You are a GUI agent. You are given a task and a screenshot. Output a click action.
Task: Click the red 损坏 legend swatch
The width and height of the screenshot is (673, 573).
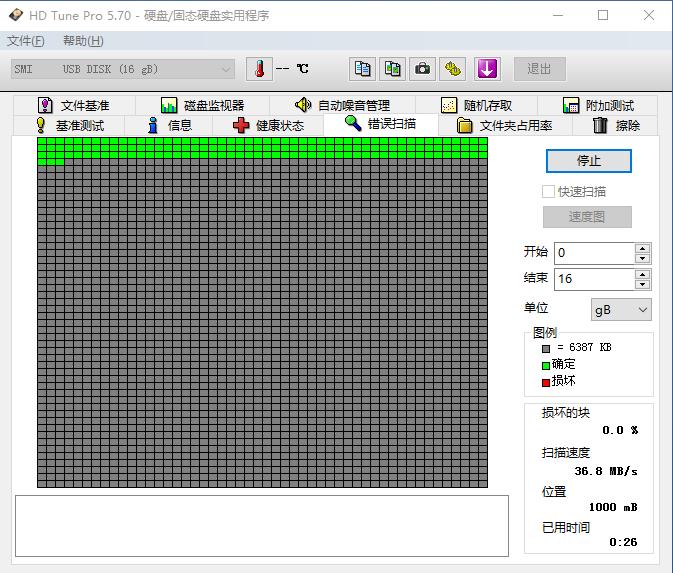pyautogui.click(x=546, y=382)
